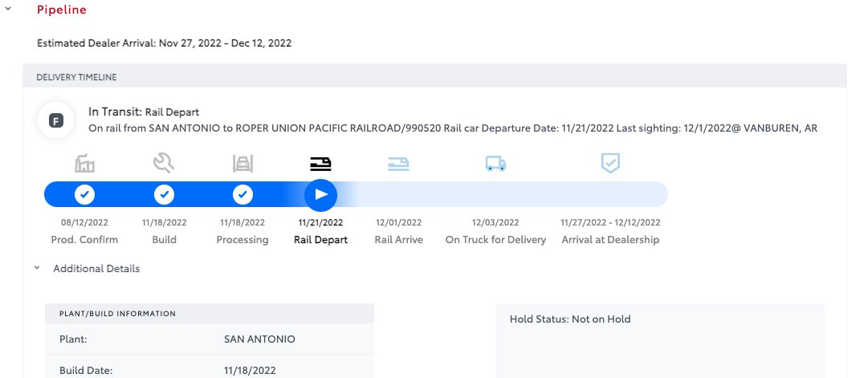
Task: Click the wrench Build stage icon
Action: tap(164, 163)
